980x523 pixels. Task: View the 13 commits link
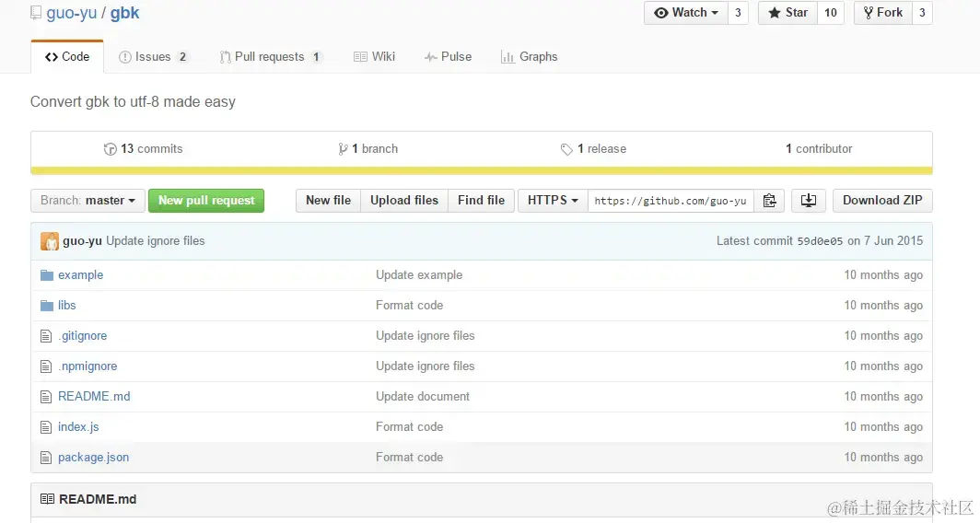(x=144, y=149)
